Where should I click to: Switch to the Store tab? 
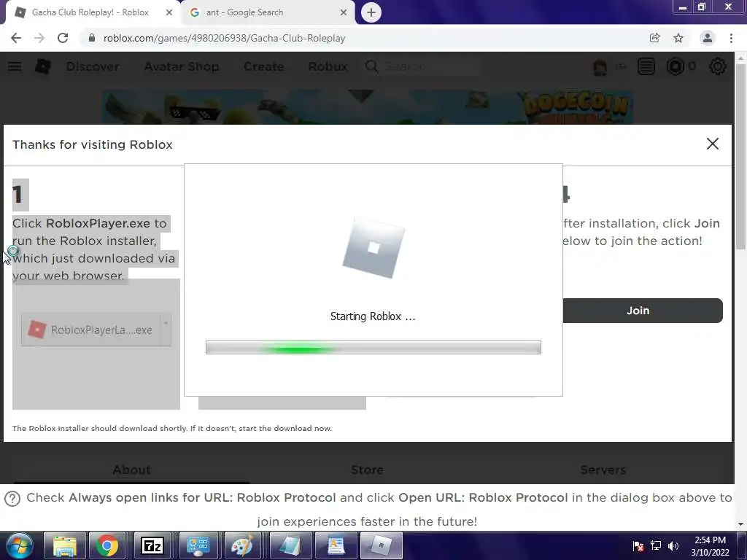[368, 470]
